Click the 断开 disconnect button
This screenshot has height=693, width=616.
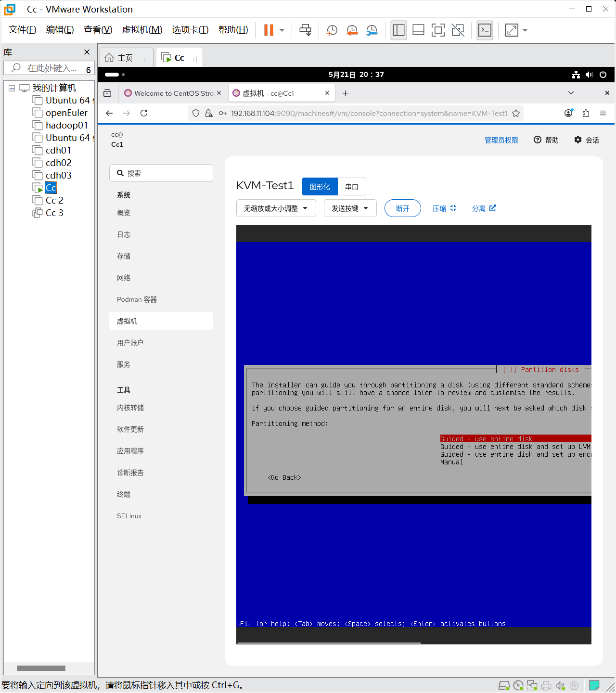tap(403, 208)
